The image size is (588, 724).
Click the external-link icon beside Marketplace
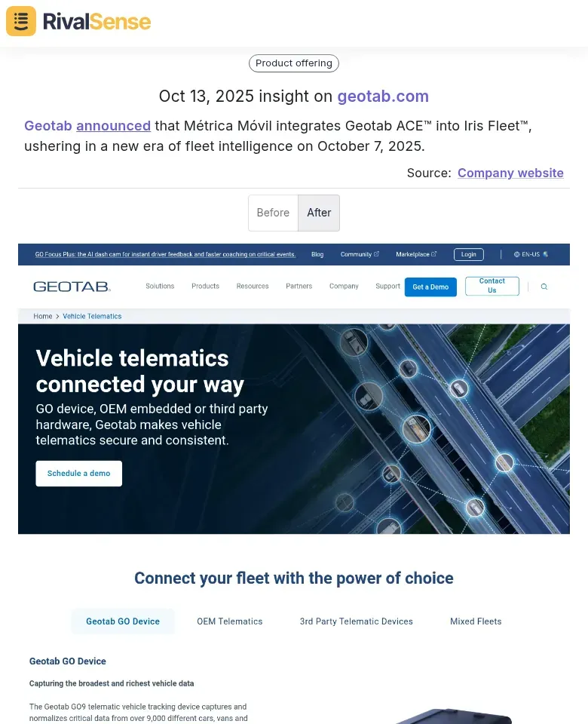click(x=435, y=254)
